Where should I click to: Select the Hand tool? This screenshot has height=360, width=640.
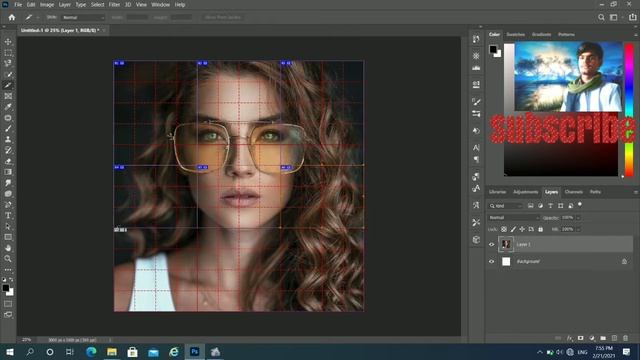pos(8,248)
